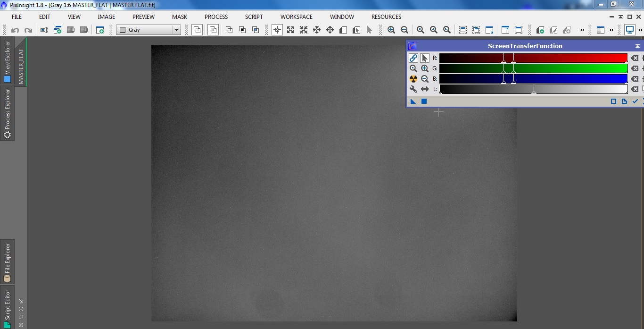Click the STF track view checkmark

[x=635, y=101]
